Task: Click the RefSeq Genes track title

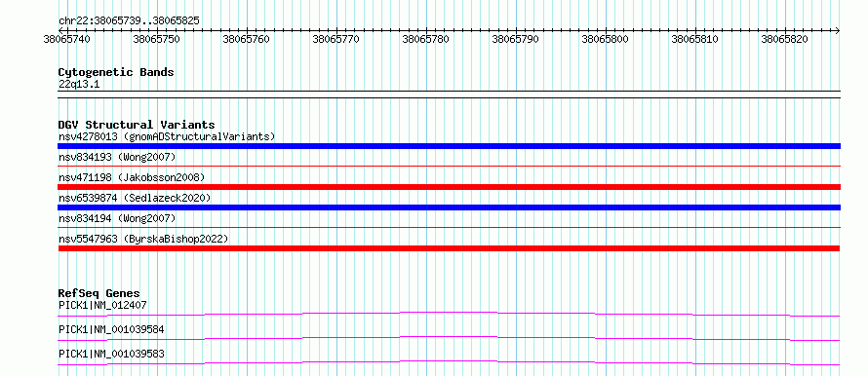Action: tap(99, 293)
